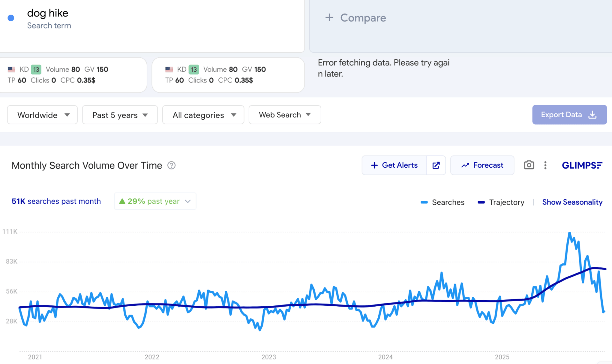Expand the 29% past year growth selector
Screen dimensions: 612x364
(155, 201)
